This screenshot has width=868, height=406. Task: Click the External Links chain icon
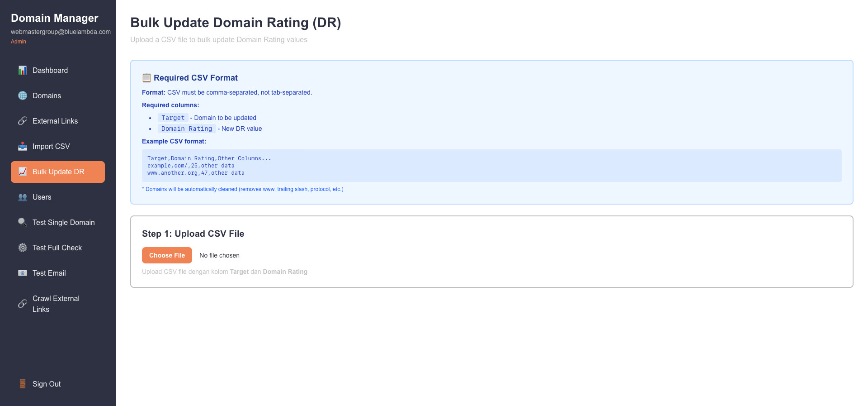(23, 121)
